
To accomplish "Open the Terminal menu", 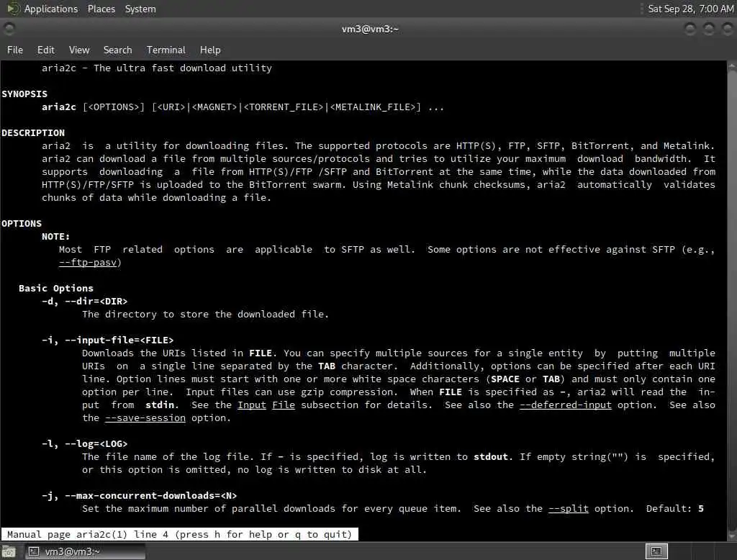I will pos(166,50).
